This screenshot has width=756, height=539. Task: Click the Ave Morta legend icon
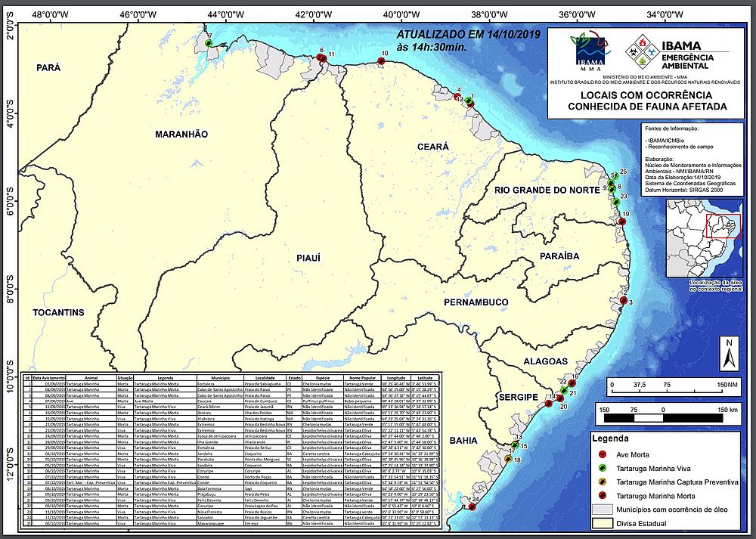pyautogui.click(x=603, y=454)
